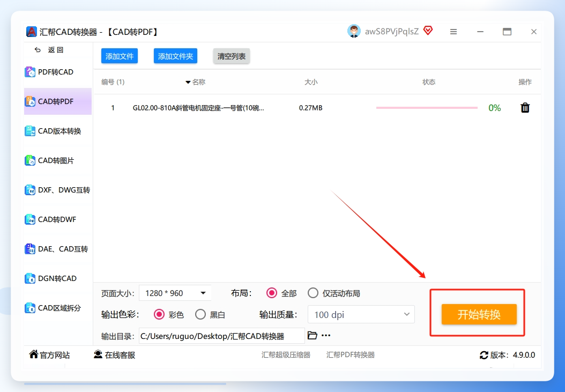Select the 仅活动布局 radio button
Image resolution: width=565 pixels, height=392 pixels.
(313, 293)
